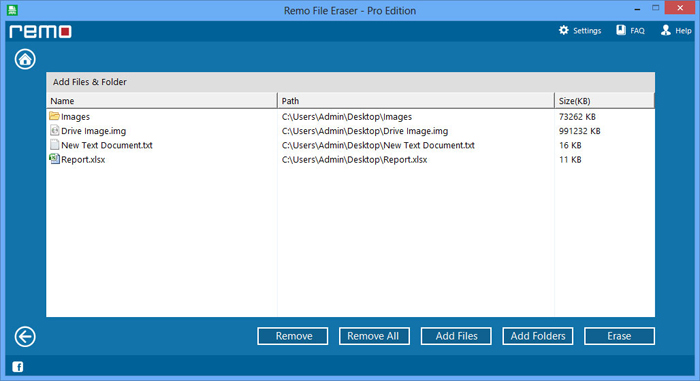Viewport: 700px width, 381px height.
Task: Click path ending in Drive Image.img
Action: coord(365,131)
